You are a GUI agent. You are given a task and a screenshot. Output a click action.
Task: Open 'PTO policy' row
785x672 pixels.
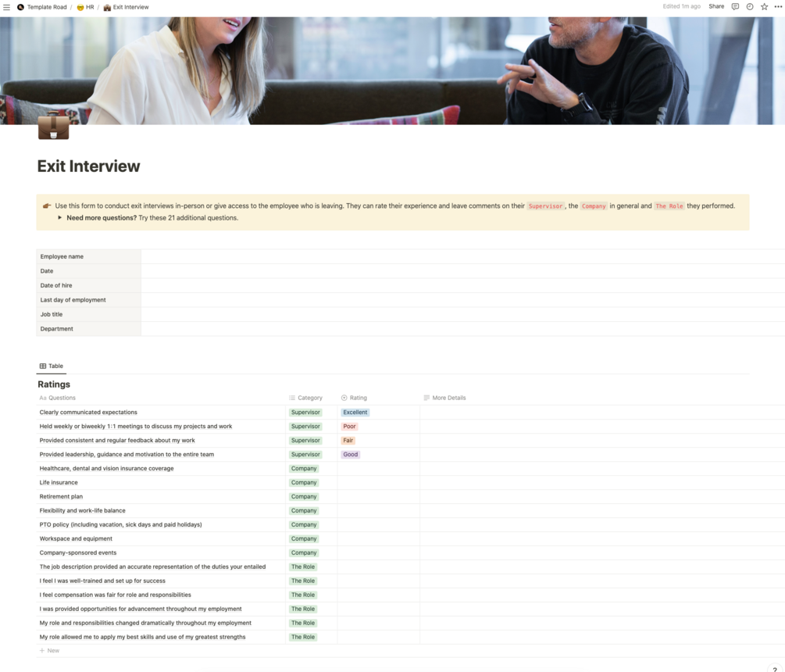coord(120,524)
